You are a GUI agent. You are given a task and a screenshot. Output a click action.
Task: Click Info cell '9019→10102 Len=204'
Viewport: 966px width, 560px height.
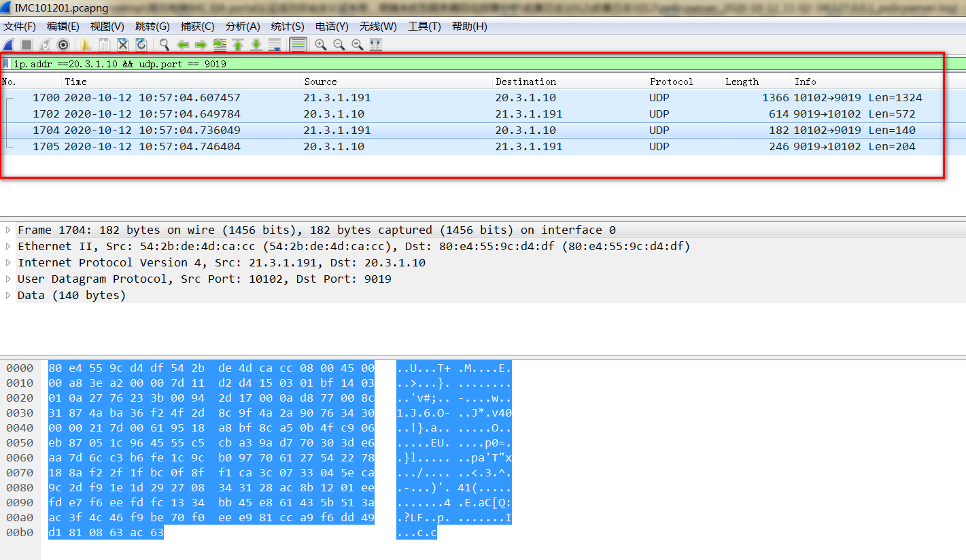point(855,147)
